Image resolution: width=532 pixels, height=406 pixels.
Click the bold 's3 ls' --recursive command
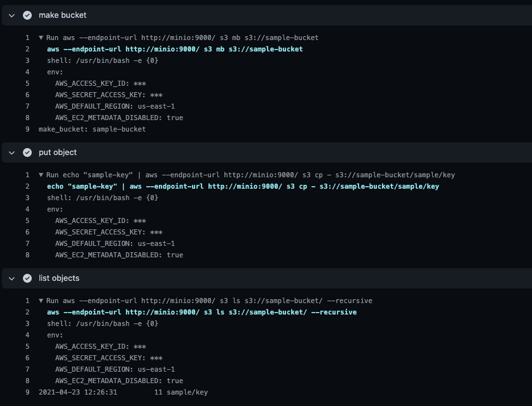(202, 313)
